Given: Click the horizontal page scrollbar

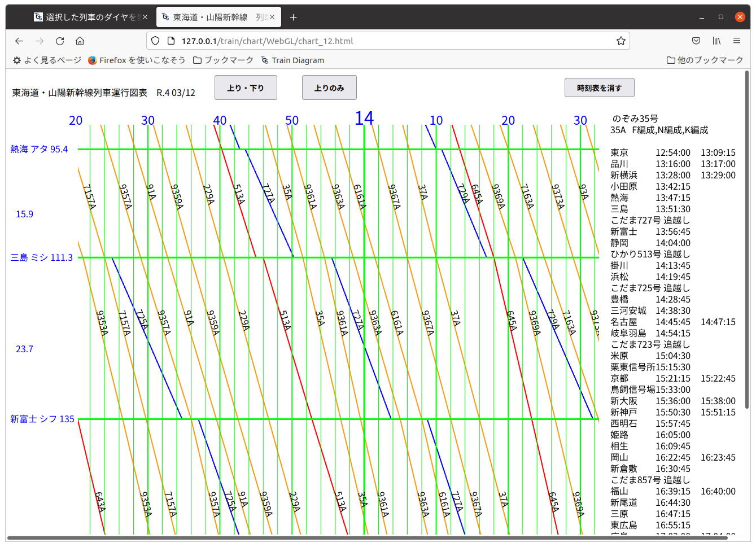Looking at the screenshot, I should 367,538.
